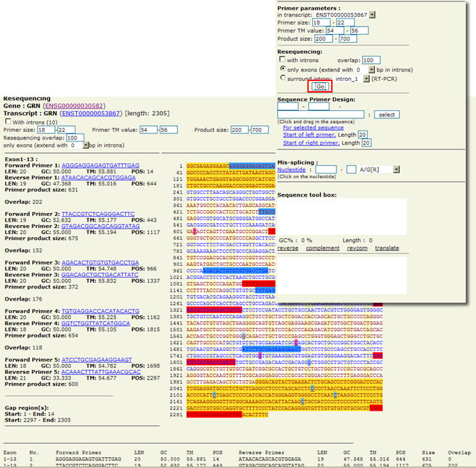Click Reverse Primer 4 GGTCTGGTTATCATGGCA link
The height and width of the screenshot is (468, 476).
click(x=96, y=323)
